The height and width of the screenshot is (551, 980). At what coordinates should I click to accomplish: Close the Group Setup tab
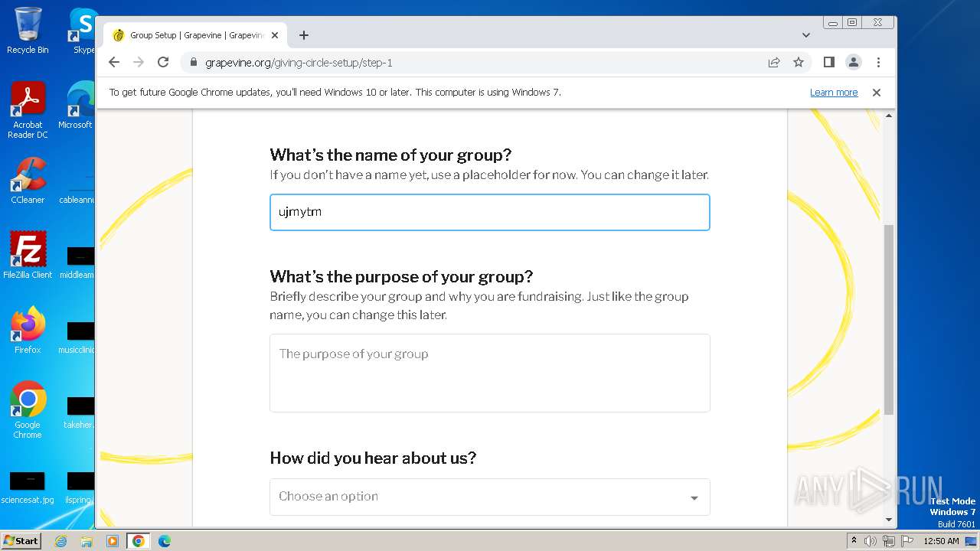[x=275, y=35]
